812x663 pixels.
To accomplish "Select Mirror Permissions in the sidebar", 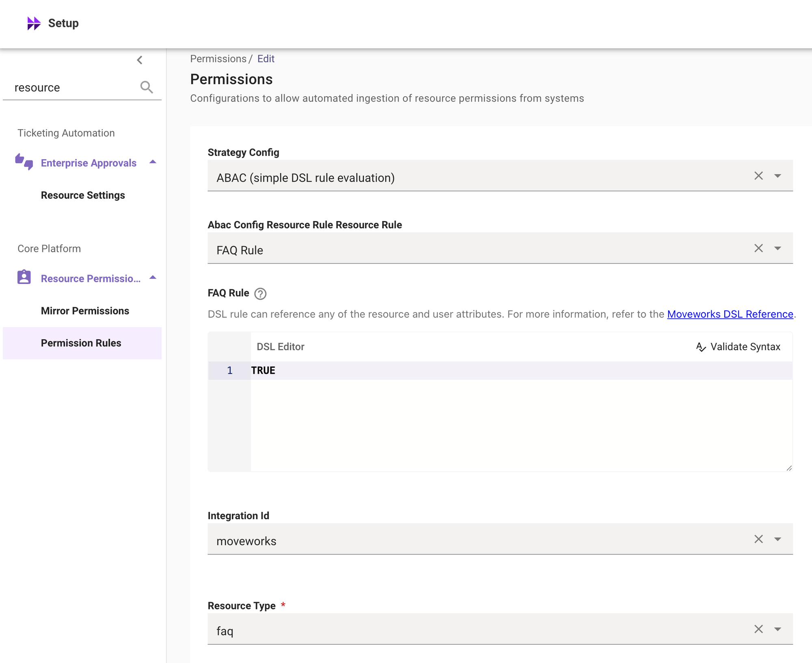I will (85, 311).
